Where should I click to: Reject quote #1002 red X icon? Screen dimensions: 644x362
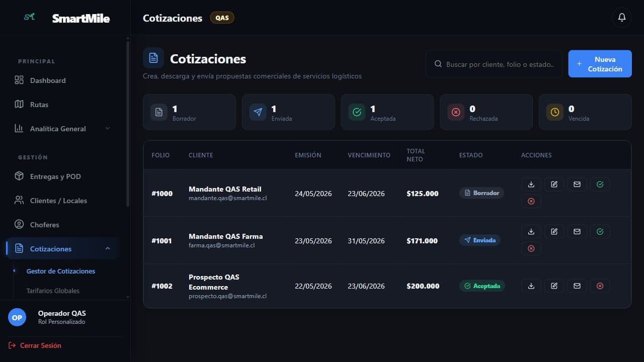point(600,286)
